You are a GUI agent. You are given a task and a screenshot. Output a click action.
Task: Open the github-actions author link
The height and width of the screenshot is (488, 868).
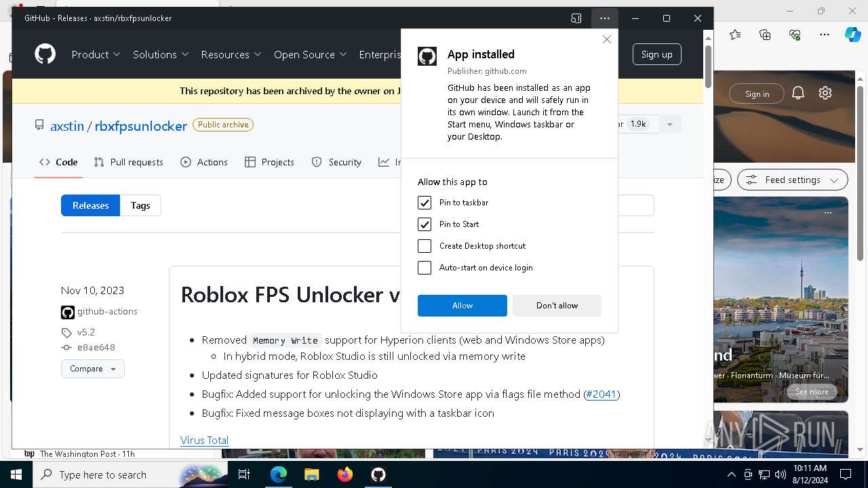coord(107,312)
